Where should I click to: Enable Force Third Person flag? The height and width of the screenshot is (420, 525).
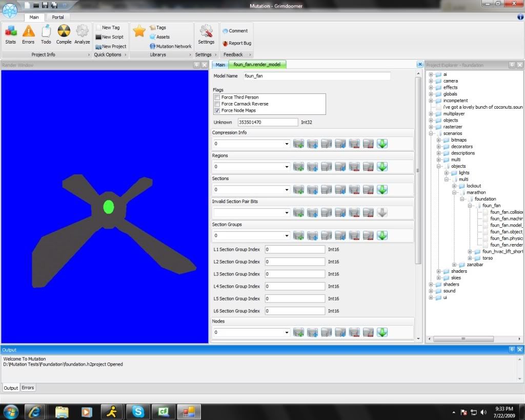coord(217,97)
